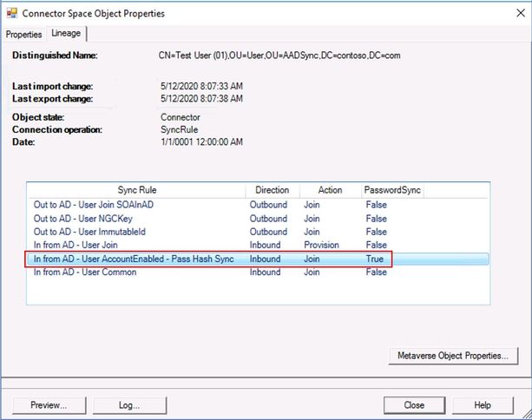Click False value in User Join SOAInAD row

tap(377, 205)
